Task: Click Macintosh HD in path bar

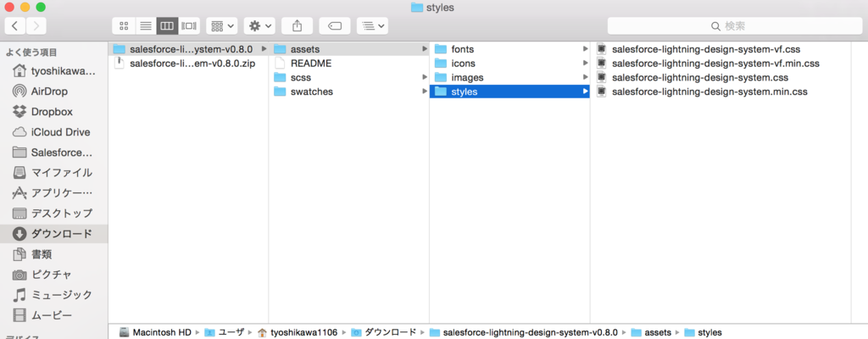Action: [x=156, y=332]
